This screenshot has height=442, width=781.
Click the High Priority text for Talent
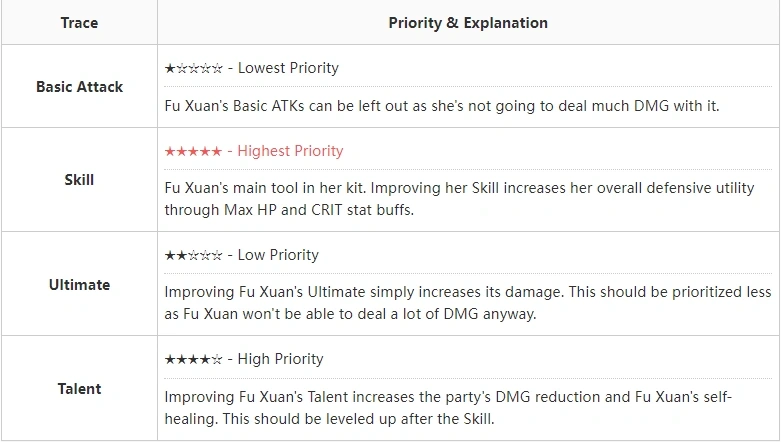tap(280, 359)
